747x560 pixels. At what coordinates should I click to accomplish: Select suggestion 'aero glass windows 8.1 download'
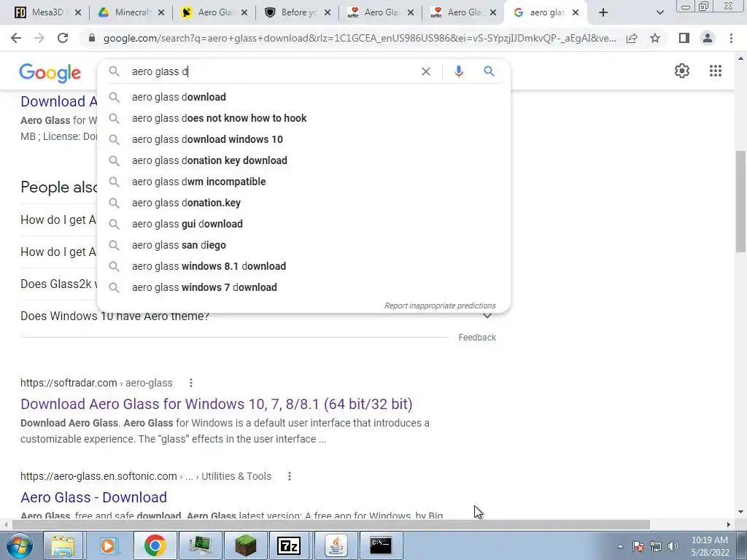tap(304, 266)
